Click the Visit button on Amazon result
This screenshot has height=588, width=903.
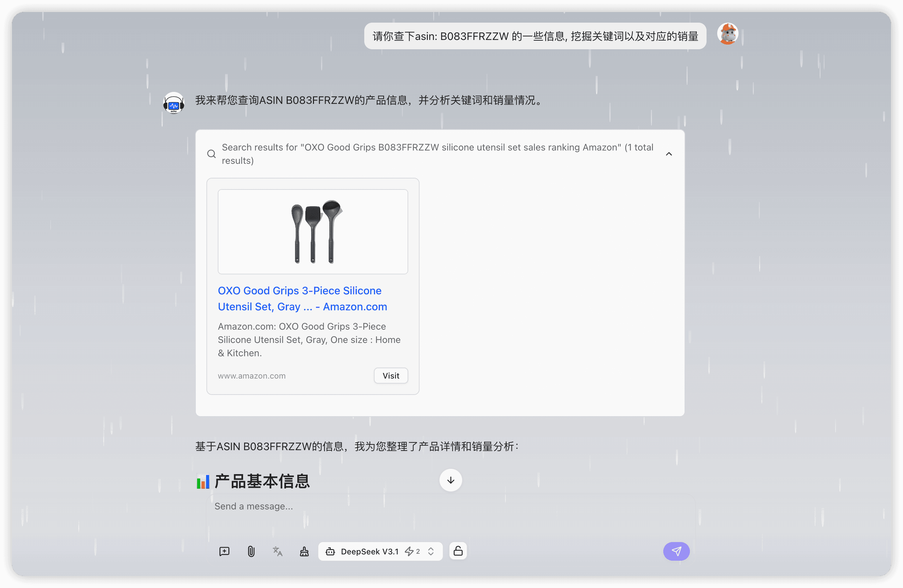[391, 376]
